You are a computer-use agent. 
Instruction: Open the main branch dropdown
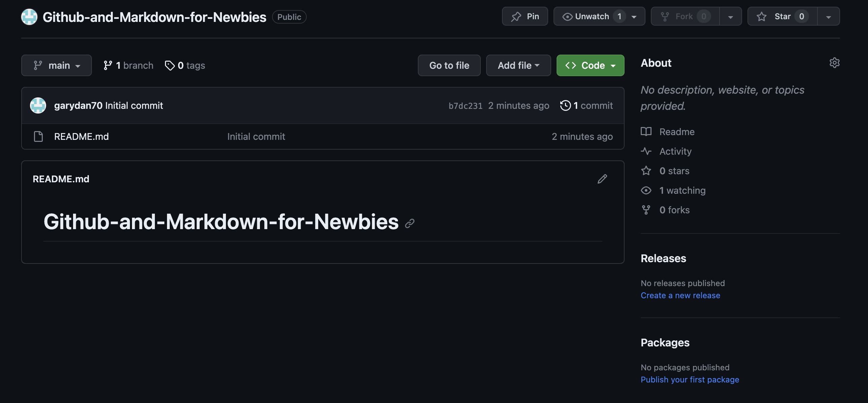click(x=56, y=65)
